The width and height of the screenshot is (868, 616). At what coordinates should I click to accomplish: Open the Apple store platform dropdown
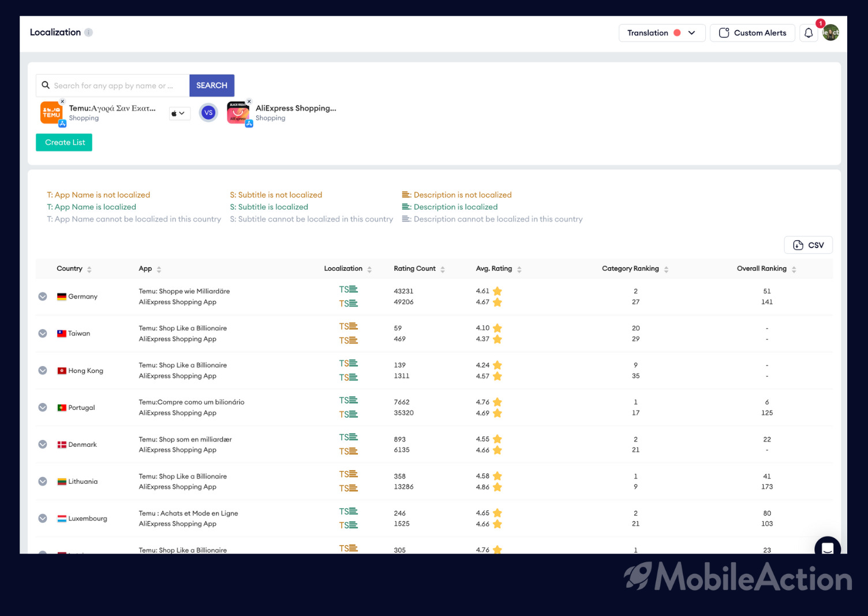point(179,113)
